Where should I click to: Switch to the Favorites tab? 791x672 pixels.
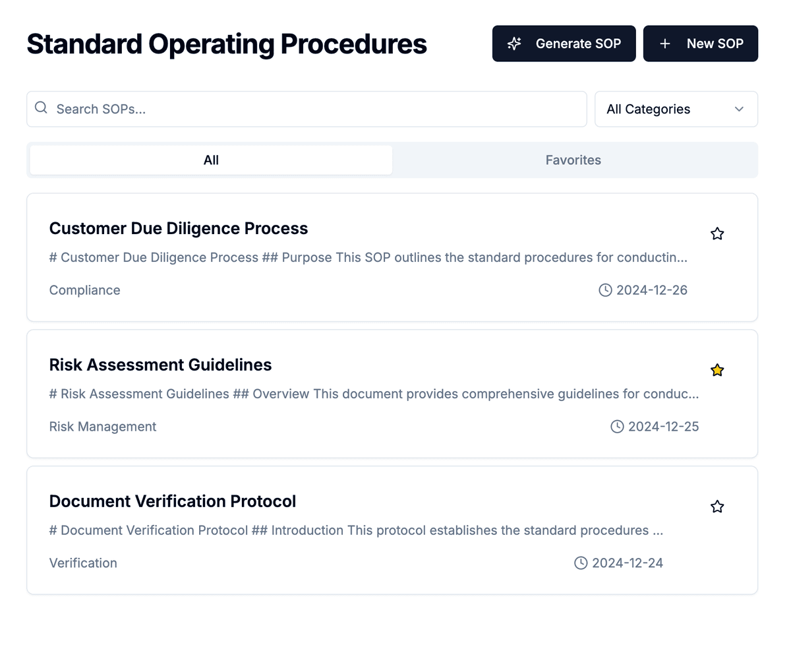tap(573, 160)
